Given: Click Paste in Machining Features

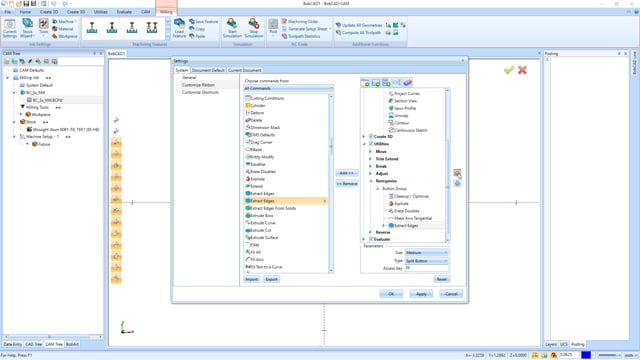Looking at the screenshot, I should [197, 36].
